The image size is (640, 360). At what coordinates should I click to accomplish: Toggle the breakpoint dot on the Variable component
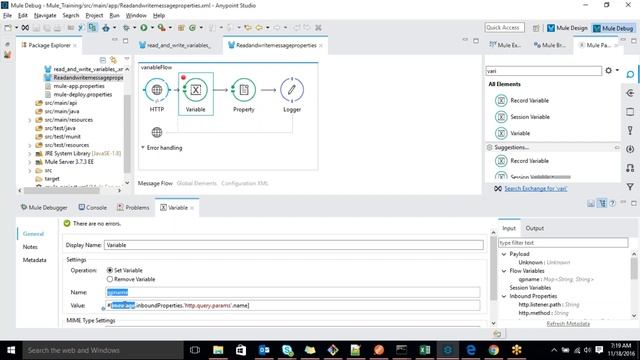[x=183, y=77]
